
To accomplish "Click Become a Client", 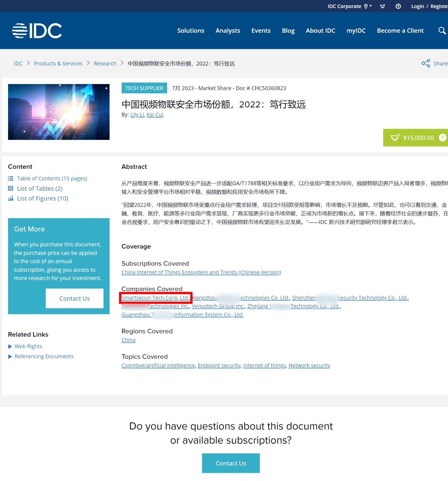I will [x=400, y=31].
